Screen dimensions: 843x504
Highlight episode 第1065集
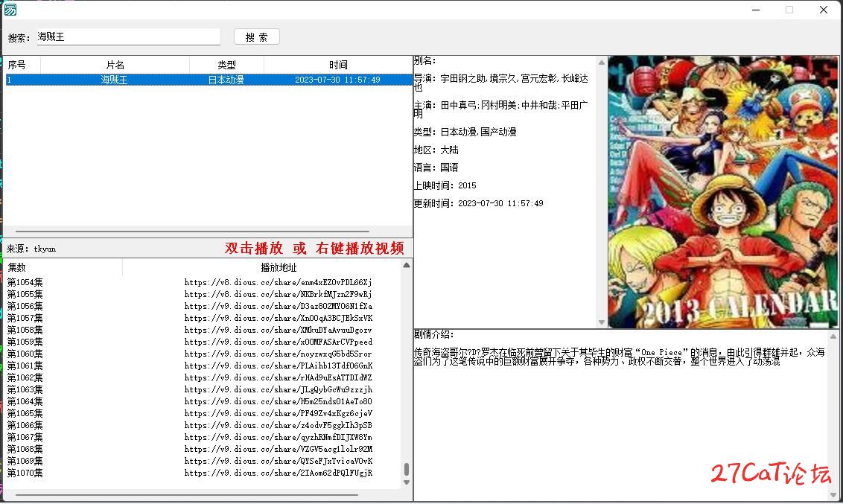click(25, 413)
